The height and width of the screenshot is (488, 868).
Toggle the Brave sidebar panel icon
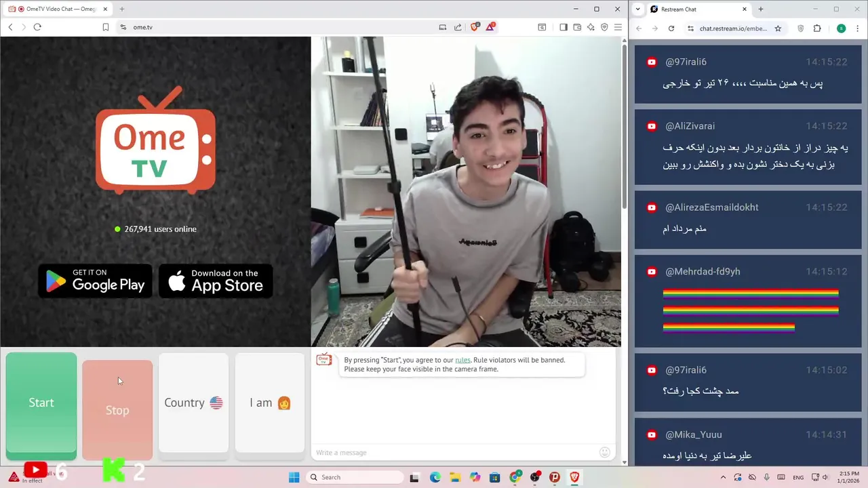pos(564,27)
